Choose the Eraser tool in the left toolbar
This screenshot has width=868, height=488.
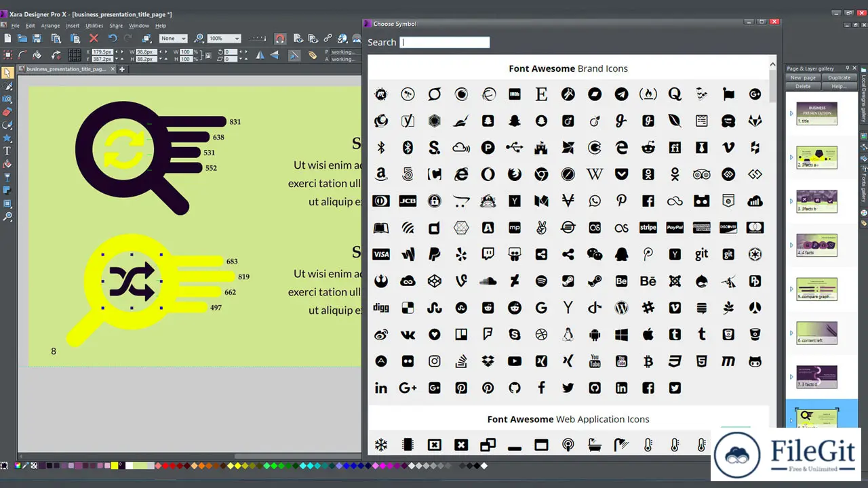[x=7, y=112]
